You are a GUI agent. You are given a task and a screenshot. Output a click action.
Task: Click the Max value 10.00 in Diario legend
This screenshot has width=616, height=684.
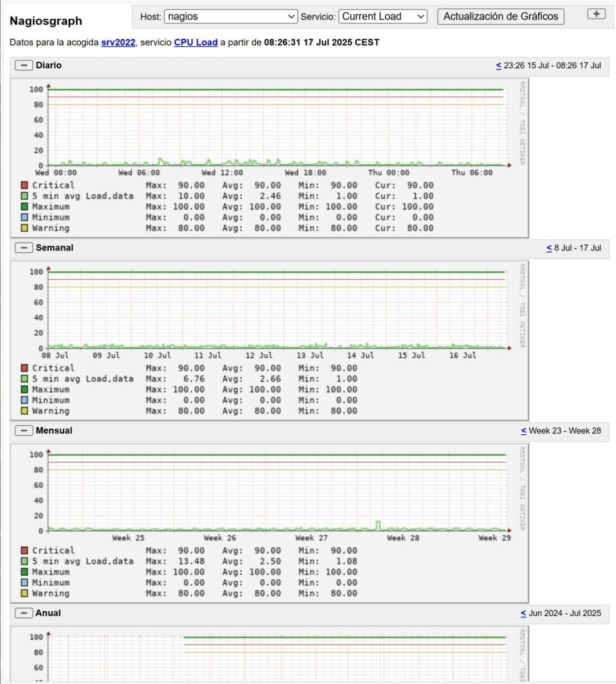tap(191, 196)
